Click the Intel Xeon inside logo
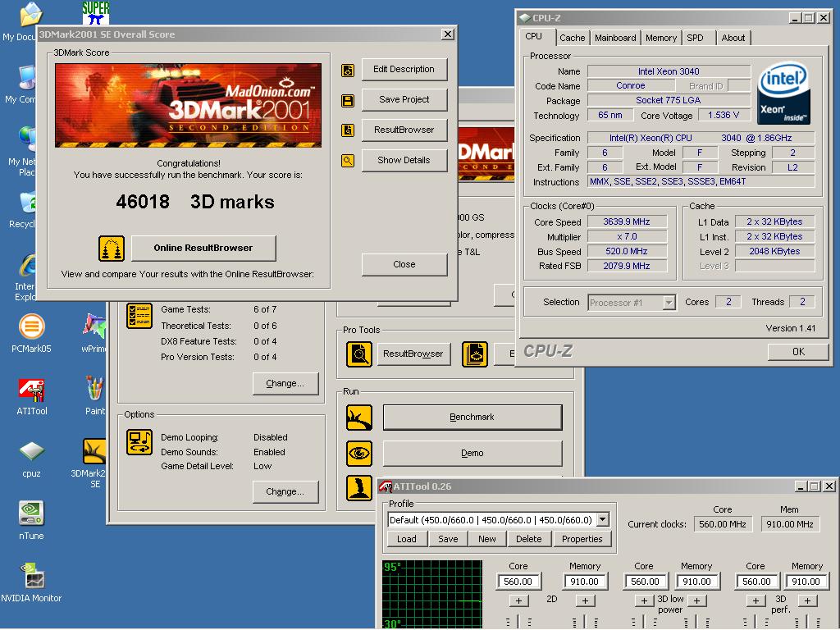Image resolution: width=840 pixels, height=630 pixels. click(x=783, y=94)
